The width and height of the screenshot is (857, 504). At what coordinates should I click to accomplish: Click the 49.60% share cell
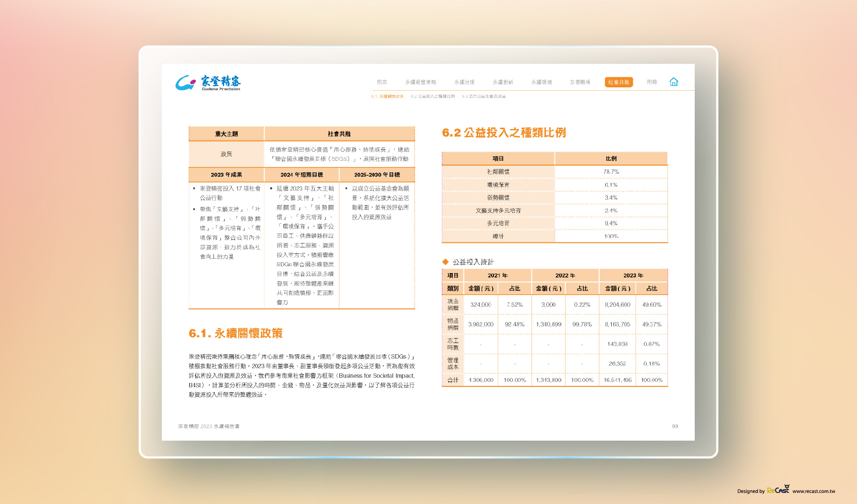(652, 305)
